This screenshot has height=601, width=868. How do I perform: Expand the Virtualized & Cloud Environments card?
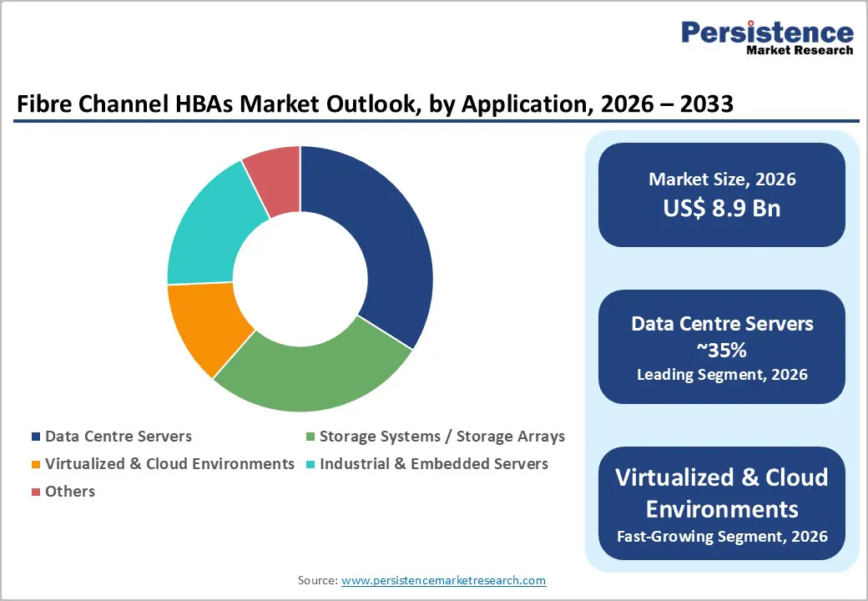(721, 503)
